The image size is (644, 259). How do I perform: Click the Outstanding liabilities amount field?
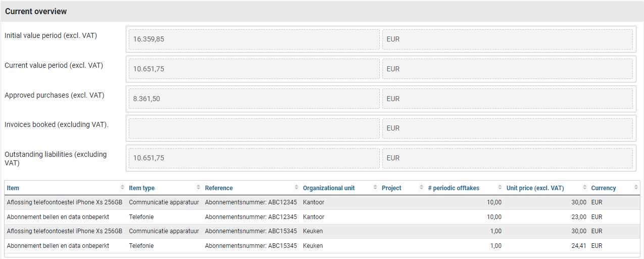(254, 158)
